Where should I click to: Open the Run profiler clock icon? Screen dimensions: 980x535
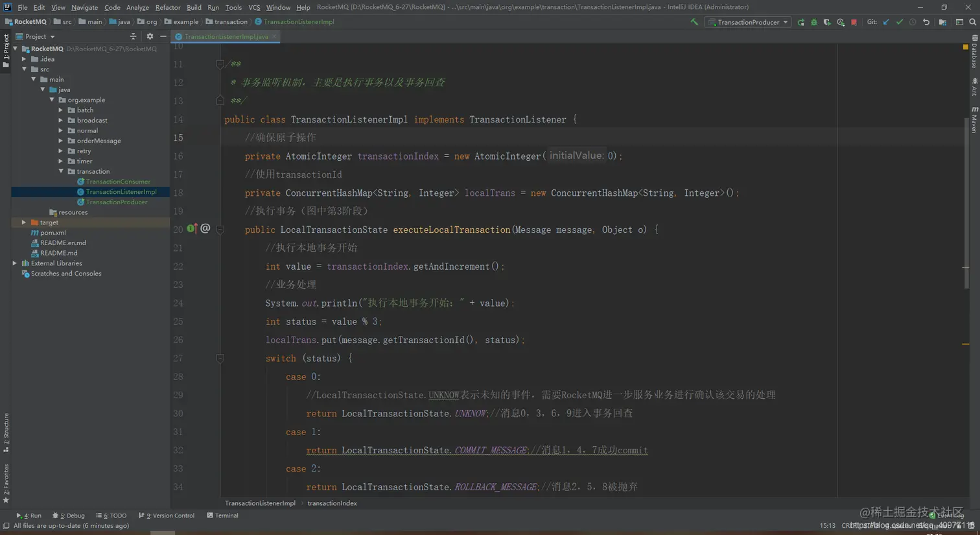coord(841,22)
